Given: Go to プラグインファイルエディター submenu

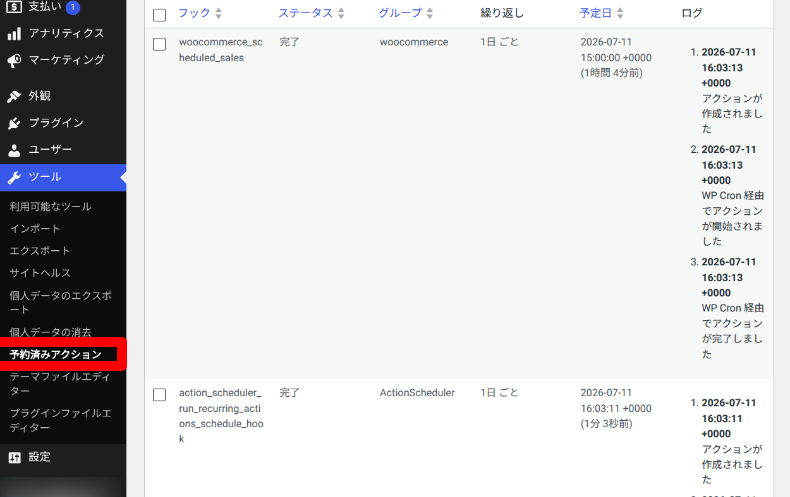Looking at the screenshot, I should (x=60, y=420).
